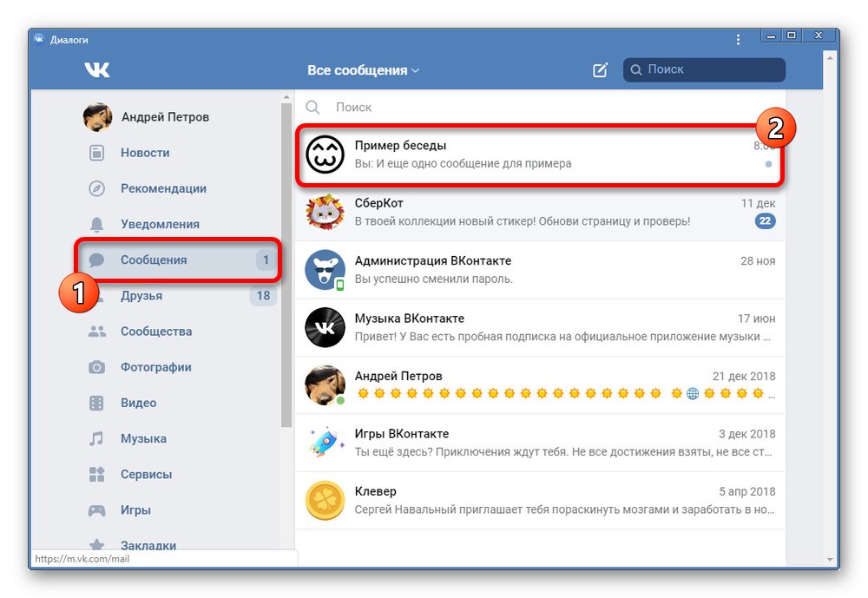Click the window scrollbar down arrow

tap(829, 559)
